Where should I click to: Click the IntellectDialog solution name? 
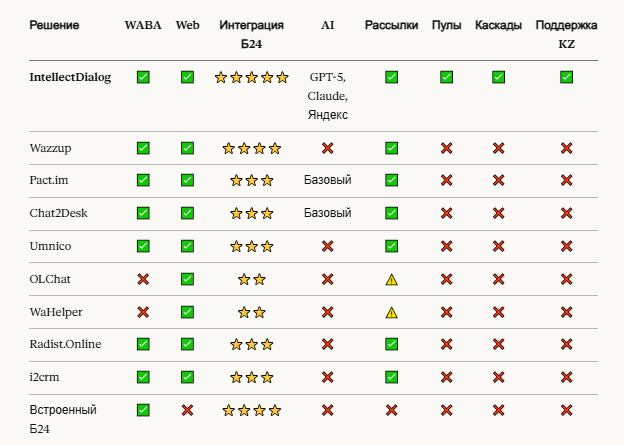(70, 77)
